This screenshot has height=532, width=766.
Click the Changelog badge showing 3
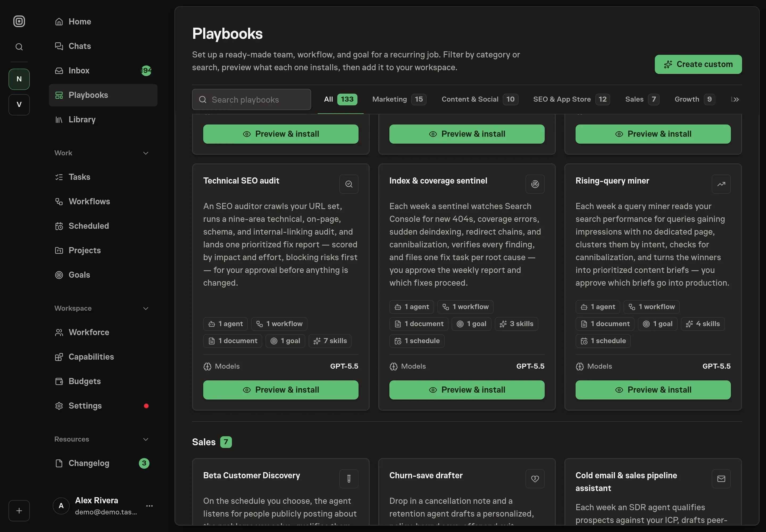[x=144, y=463]
